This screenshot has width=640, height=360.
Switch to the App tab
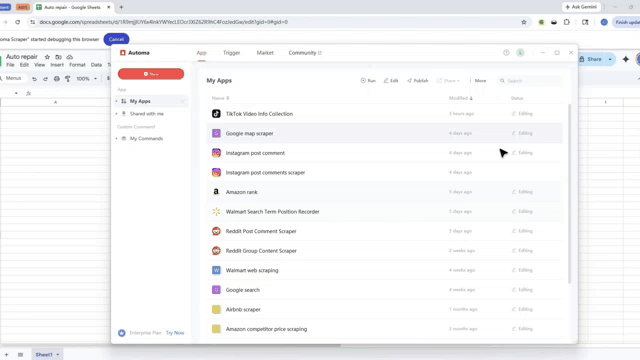point(202,53)
